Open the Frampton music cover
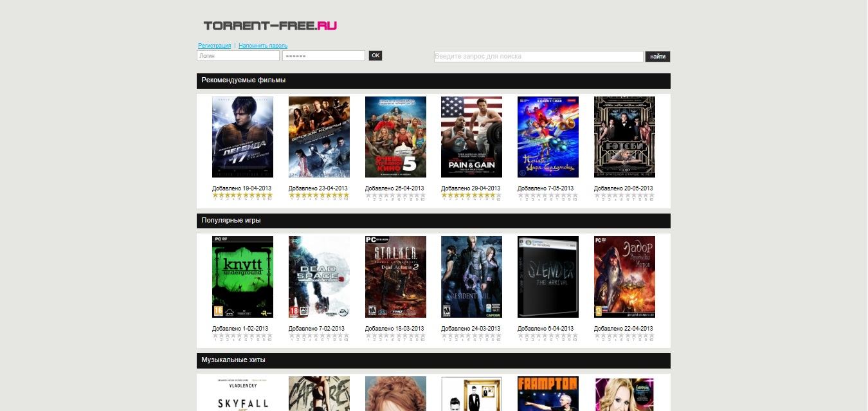This screenshot has width=868, height=411. (548, 394)
